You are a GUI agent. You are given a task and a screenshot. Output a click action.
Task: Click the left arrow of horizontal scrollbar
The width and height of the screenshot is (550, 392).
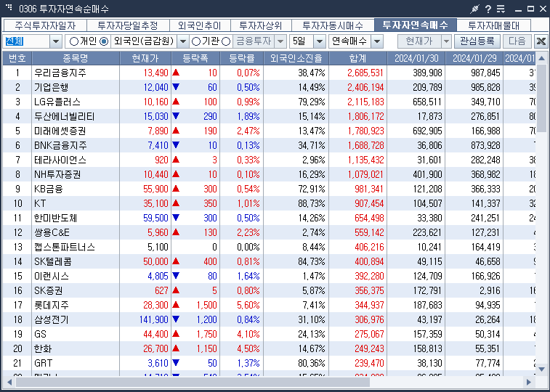pos(9,382)
